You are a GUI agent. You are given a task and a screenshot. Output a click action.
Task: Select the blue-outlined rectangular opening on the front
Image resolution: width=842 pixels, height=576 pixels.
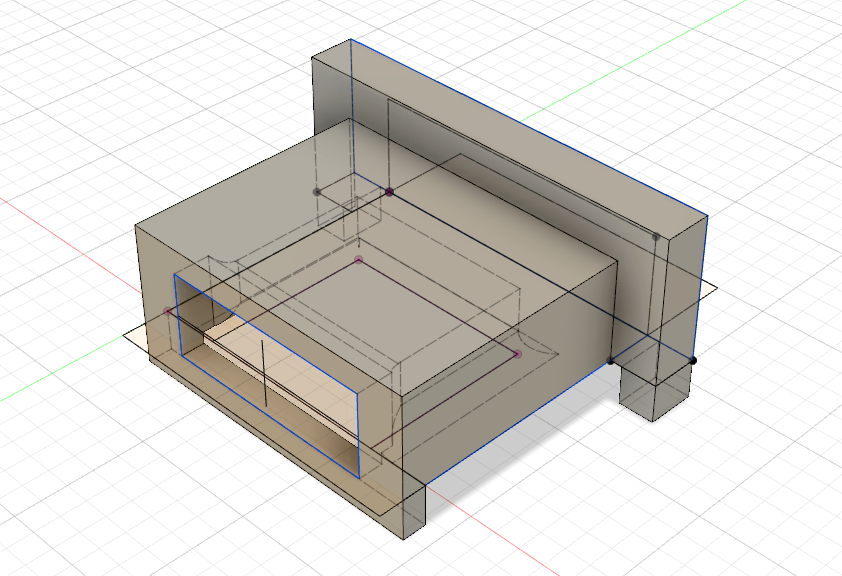267,375
